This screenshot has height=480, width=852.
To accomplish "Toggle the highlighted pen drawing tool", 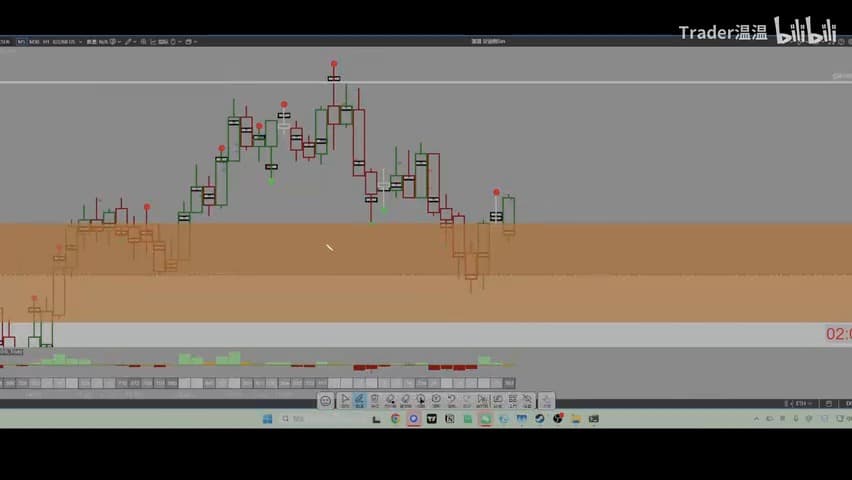I will pos(359,401).
